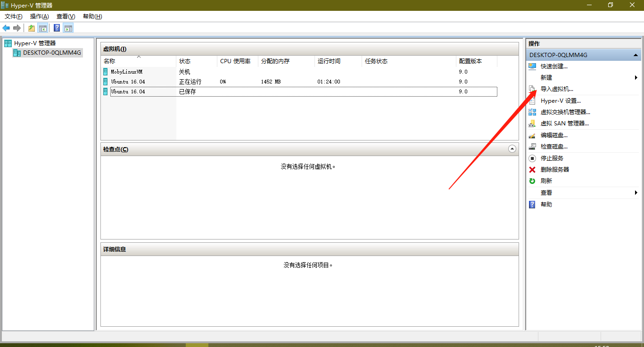Click 帮助 in the actions pane
Image resolution: width=644 pixels, height=347 pixels.
(546, 205)
